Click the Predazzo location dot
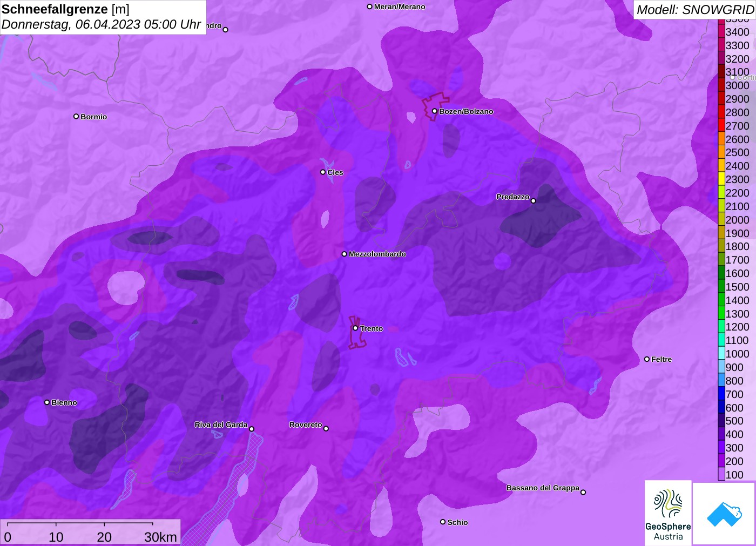The image size is (756, 546). pos(534,201)
